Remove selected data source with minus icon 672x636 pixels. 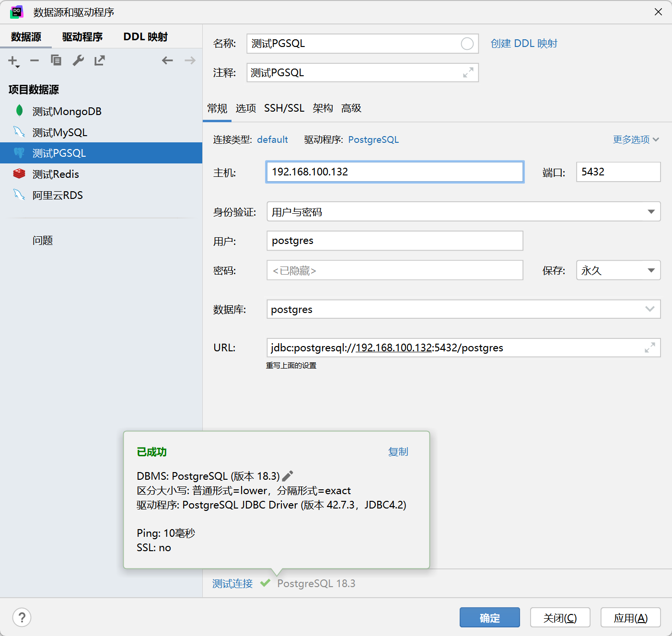click(x=35, y=60)
